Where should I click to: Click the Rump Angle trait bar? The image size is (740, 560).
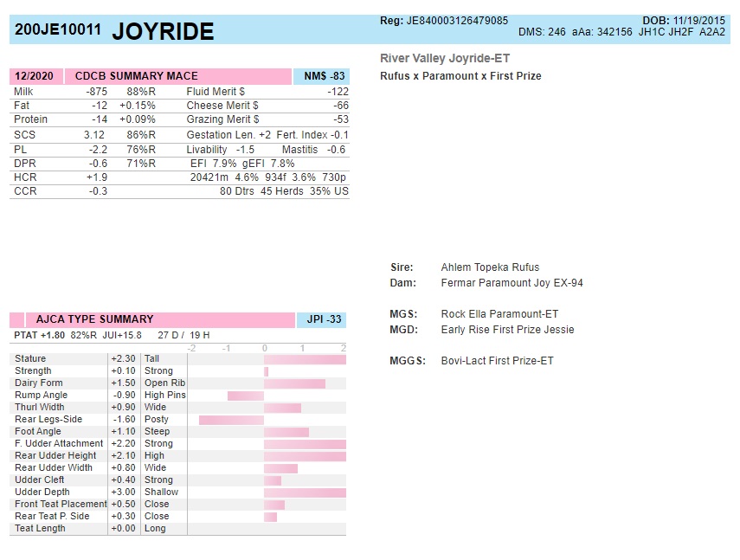246,396
